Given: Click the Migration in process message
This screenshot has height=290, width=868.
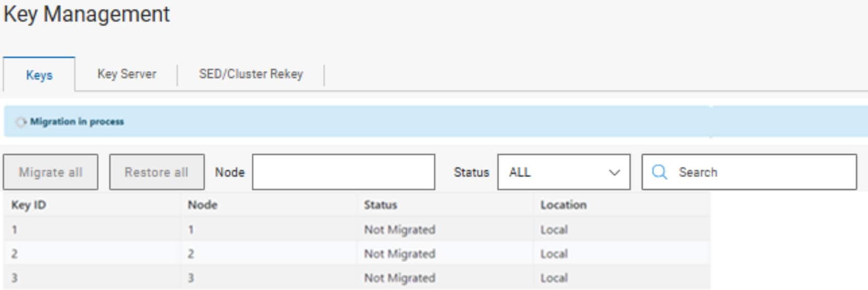Looking at the screenshot, I should [x=77, y=121].
